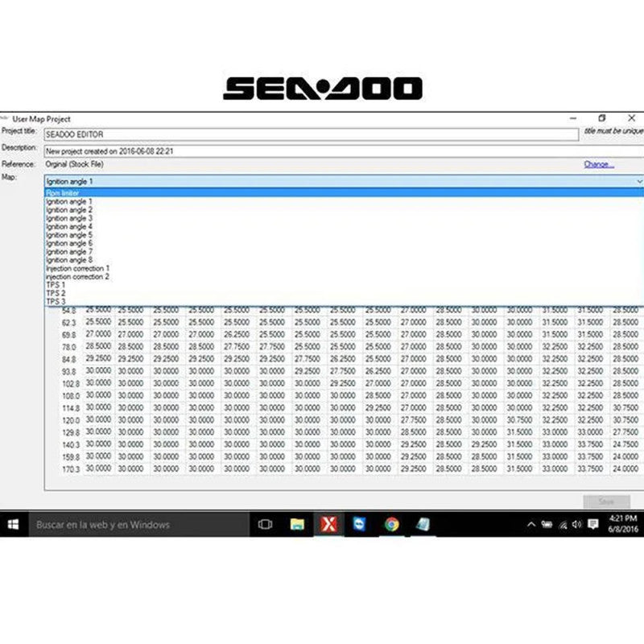Select Ignition angle 7 option

tap(344, 251)
